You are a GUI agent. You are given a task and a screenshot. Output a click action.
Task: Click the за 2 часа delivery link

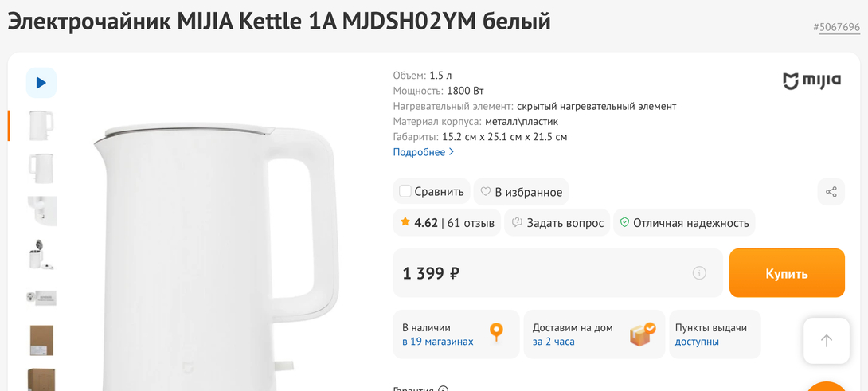(x=553, y=342)
